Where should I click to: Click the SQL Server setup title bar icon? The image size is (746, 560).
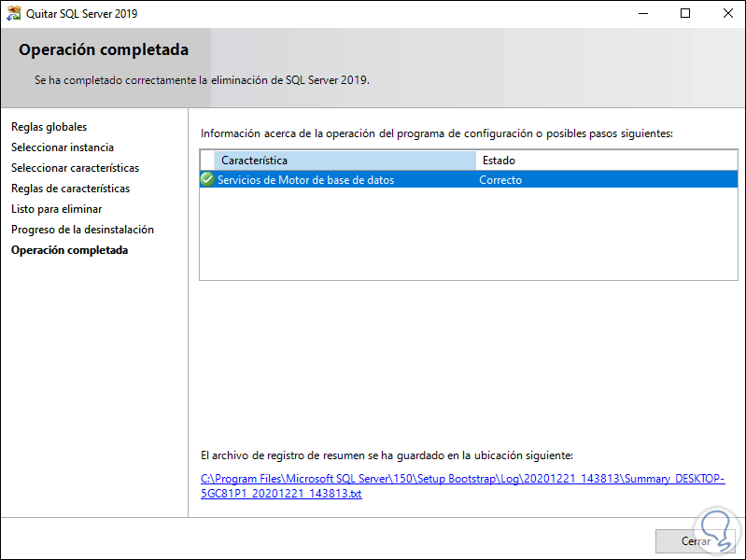pos(14,13)
